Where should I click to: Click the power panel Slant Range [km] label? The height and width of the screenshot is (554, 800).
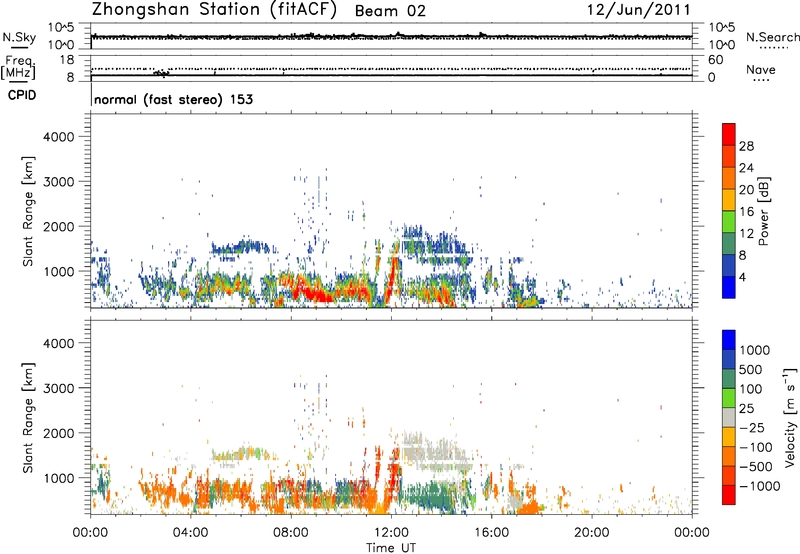pos(28,211)
